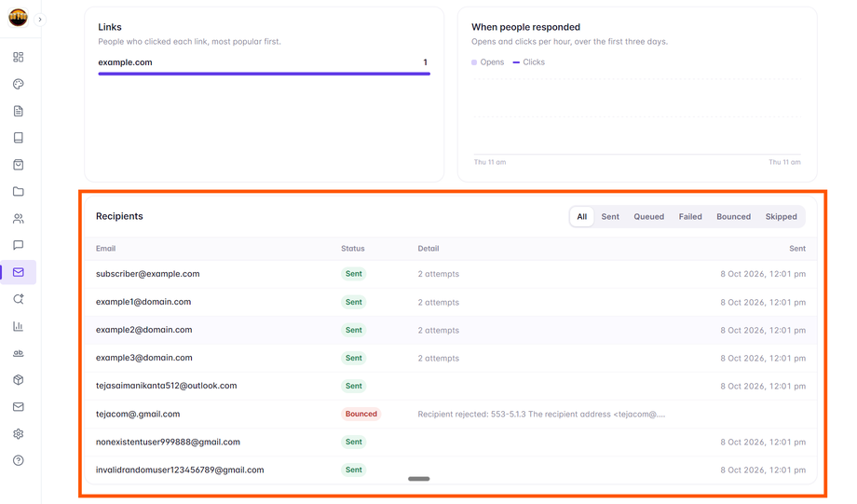Screen dimensions: 857x504
Task: Click sent time for example3@domain.com row
Action: (x=763, y=358)
